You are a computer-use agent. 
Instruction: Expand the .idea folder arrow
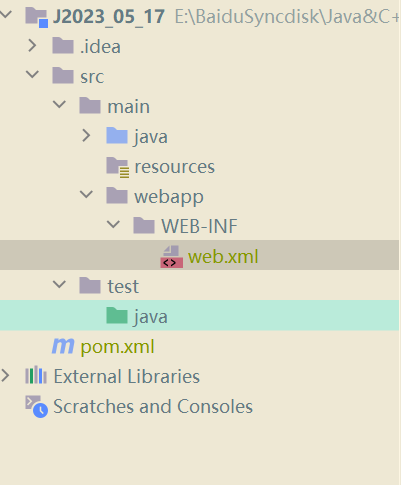pos(32,46)
